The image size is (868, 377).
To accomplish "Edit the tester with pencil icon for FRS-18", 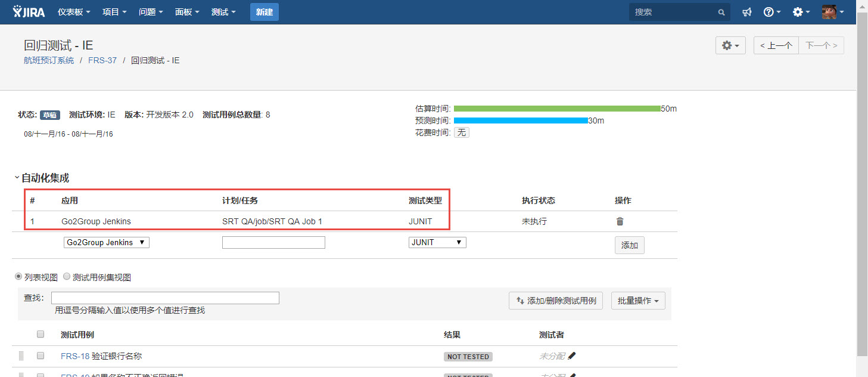I will point(572,356).
